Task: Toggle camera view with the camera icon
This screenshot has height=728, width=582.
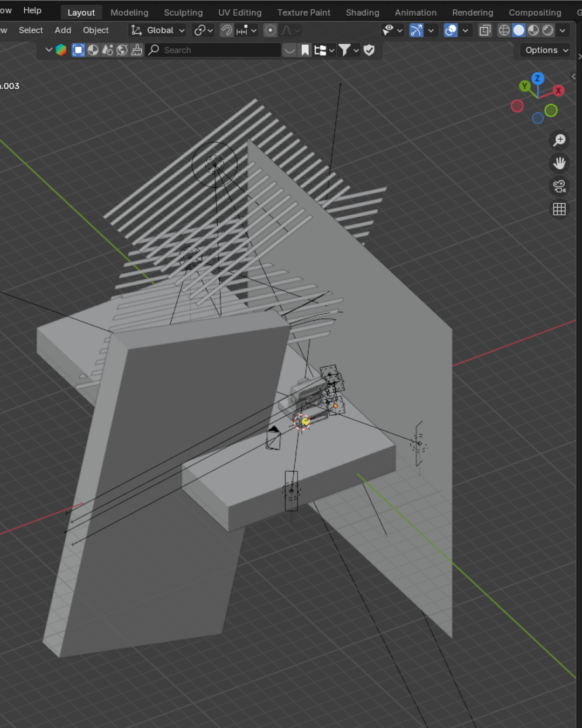Action: pyautogui.click(x=559, y=186)
